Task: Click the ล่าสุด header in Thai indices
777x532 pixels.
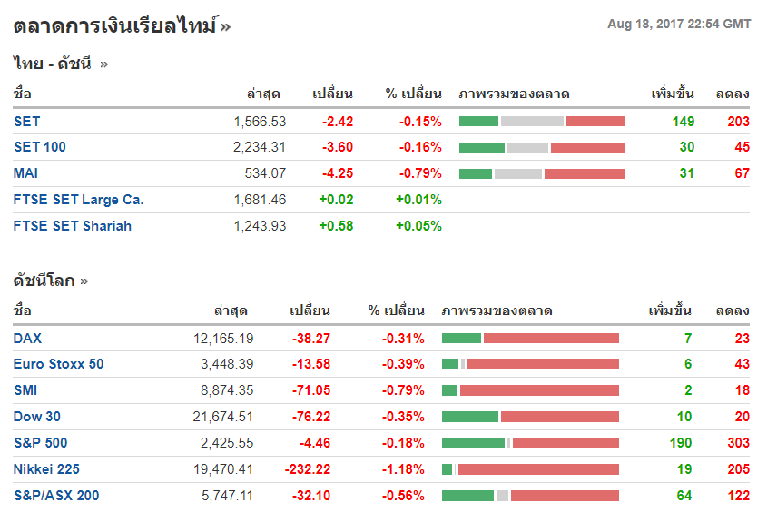Action: 263,94
